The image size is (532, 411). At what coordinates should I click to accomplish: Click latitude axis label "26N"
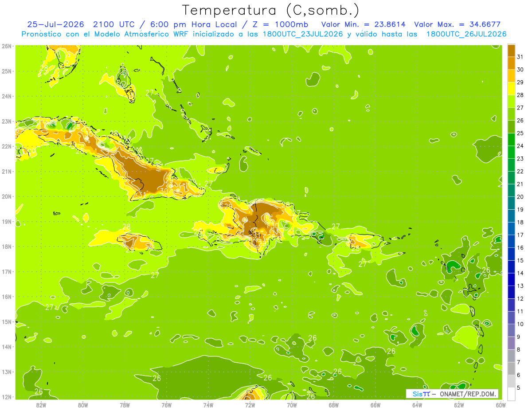[7, 46]
